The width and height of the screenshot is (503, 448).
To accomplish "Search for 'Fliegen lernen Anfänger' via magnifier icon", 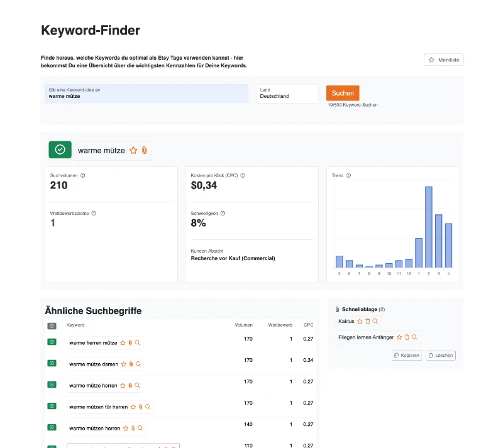I will [414, 337].
